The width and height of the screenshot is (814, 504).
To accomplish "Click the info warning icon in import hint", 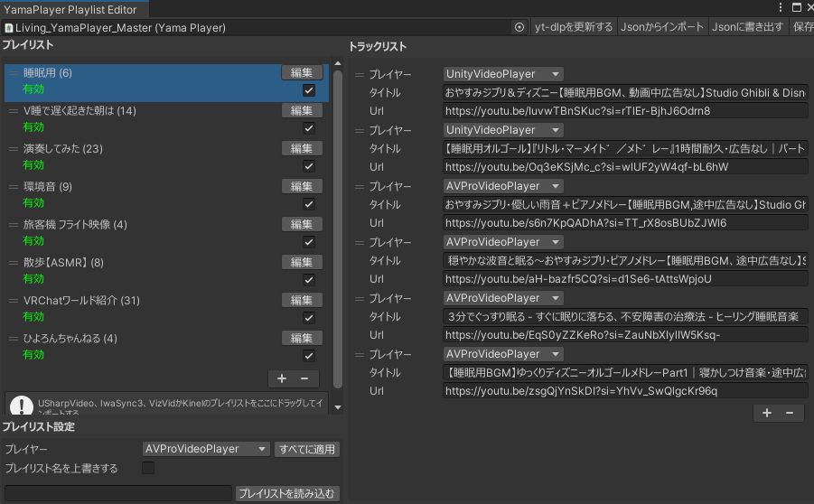I will [x=22, y=405].
